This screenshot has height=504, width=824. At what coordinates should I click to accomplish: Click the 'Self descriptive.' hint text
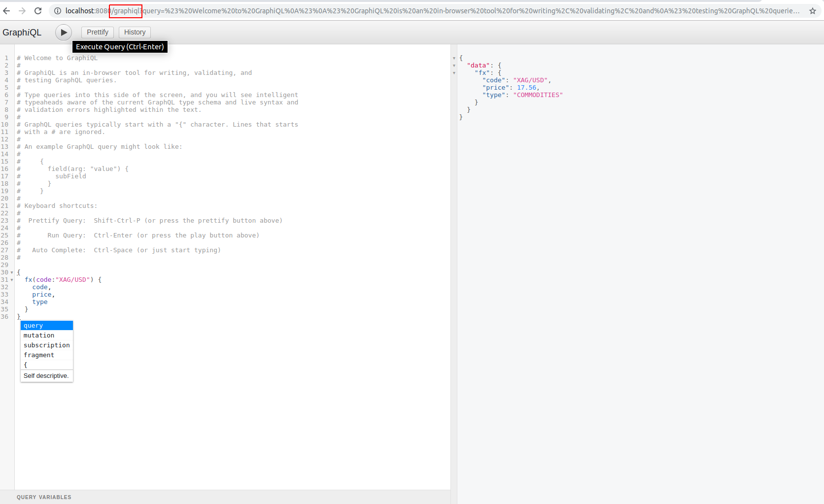tap(46, 376)
